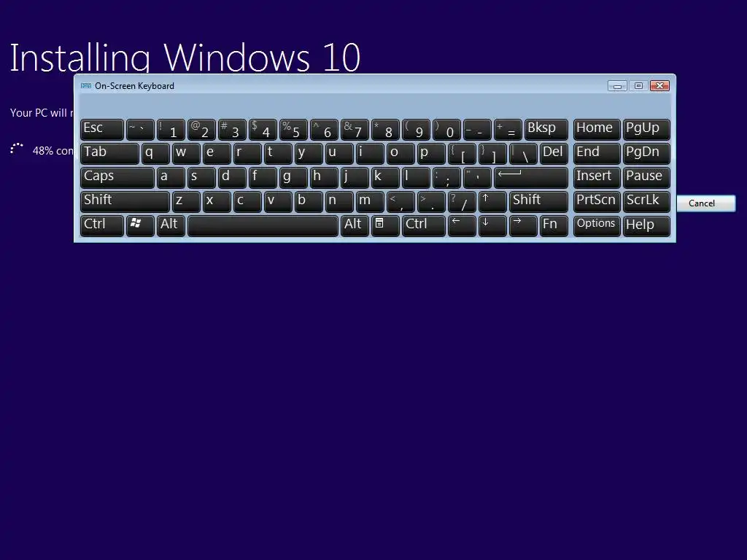Toggle the right Ctrl key
The width and height of the screenshot is (747, 560).
click(424, 225)
